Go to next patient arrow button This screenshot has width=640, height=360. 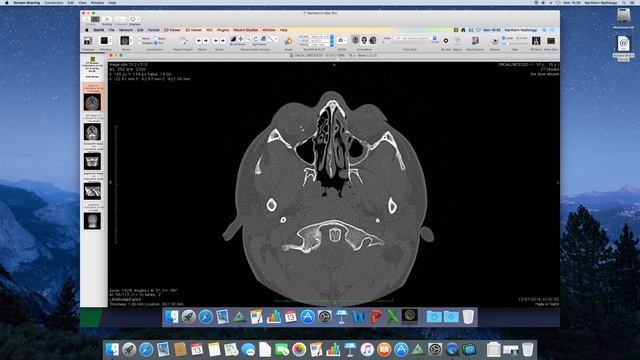pos(206,40)
